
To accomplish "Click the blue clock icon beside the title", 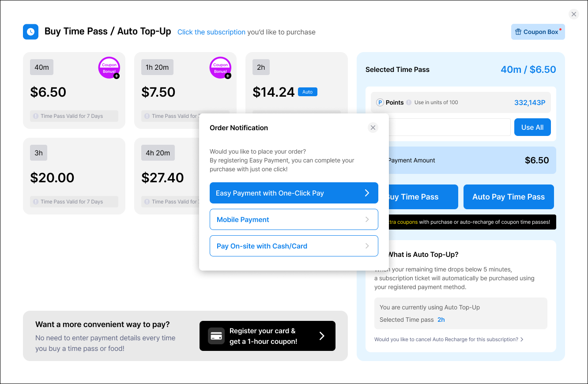I will [x=30, y=32].
